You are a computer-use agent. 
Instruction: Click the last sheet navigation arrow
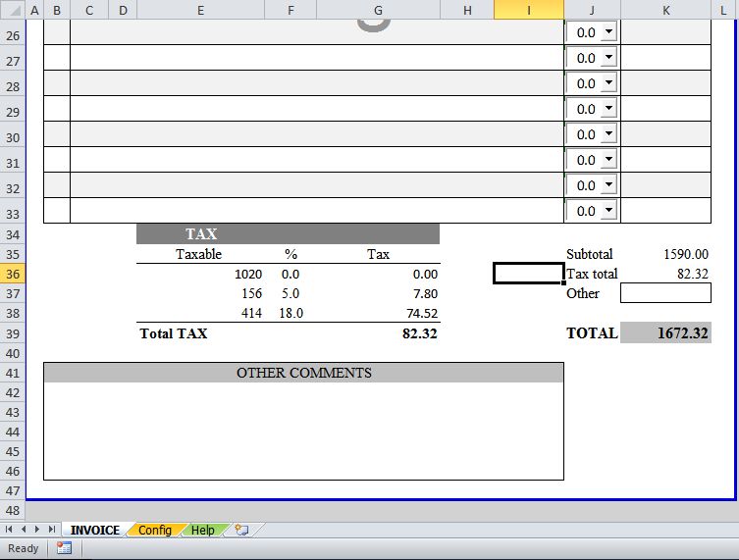tap(52, 530)
